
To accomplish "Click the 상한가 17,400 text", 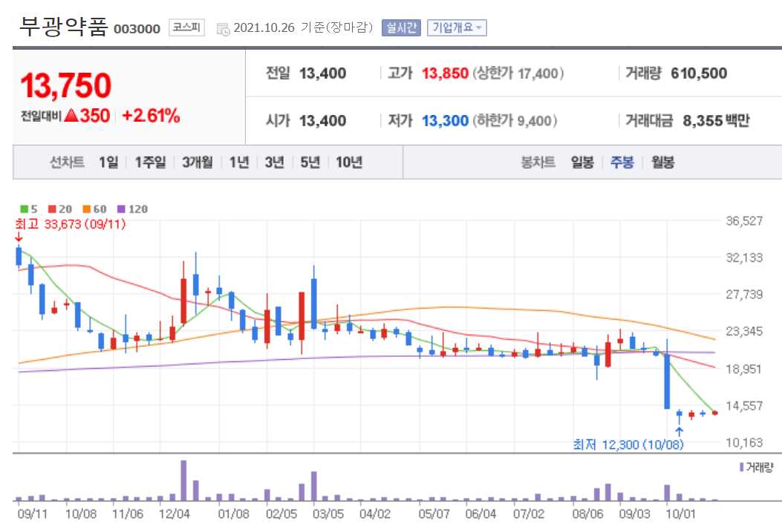I will [x=518, y=73].
